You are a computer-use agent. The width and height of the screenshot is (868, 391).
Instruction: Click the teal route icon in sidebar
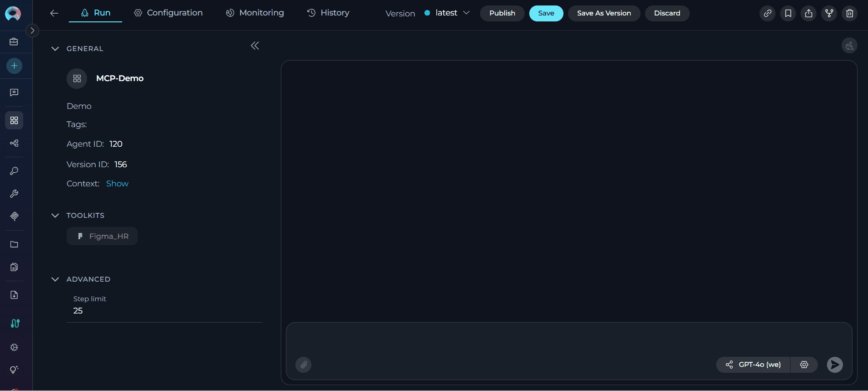click(15, 323)
